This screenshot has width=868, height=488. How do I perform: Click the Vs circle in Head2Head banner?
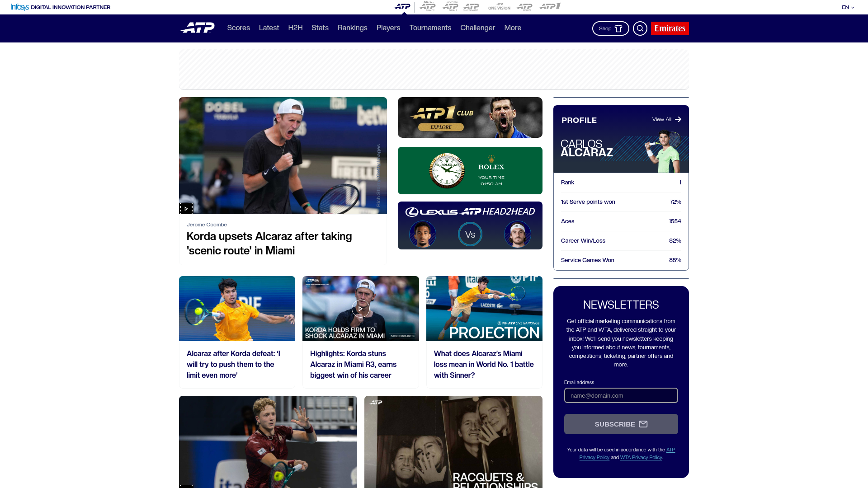(470, 234)
